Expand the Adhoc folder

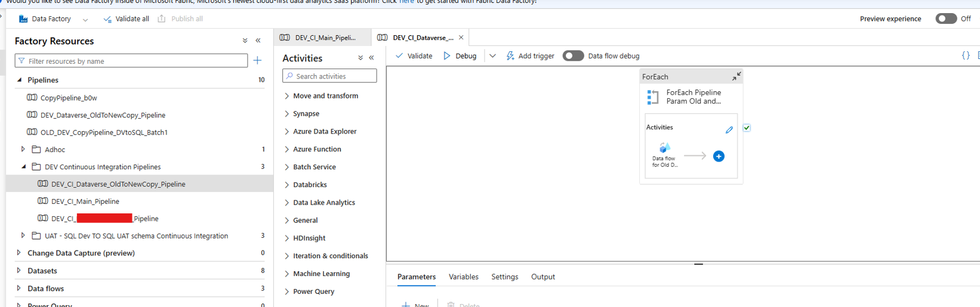pyautogui.click(x=23, y=150)
